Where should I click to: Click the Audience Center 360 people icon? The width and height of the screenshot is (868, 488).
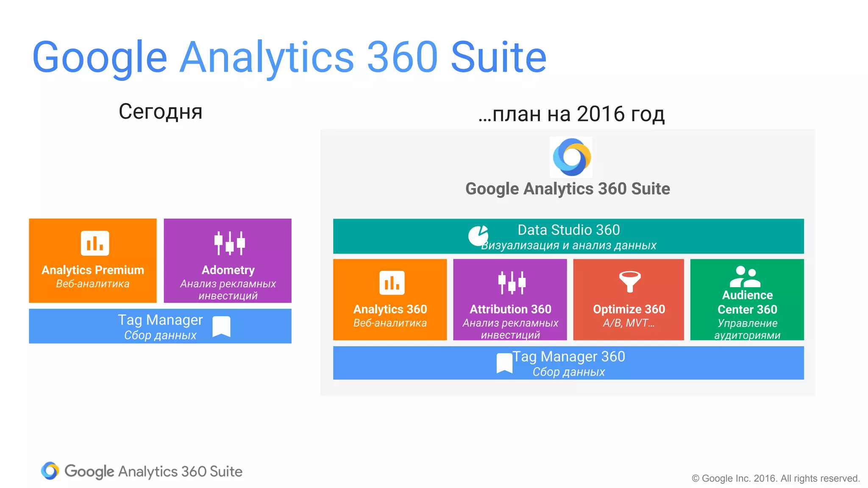[x=745, y=277]
